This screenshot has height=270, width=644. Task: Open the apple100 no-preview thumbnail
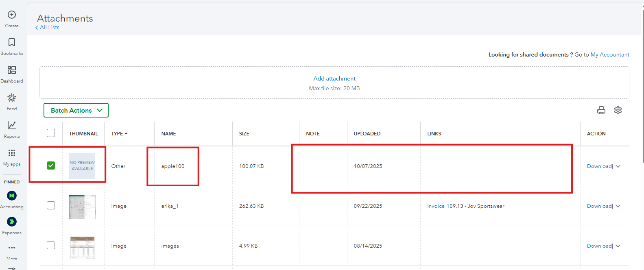point(82,166)
